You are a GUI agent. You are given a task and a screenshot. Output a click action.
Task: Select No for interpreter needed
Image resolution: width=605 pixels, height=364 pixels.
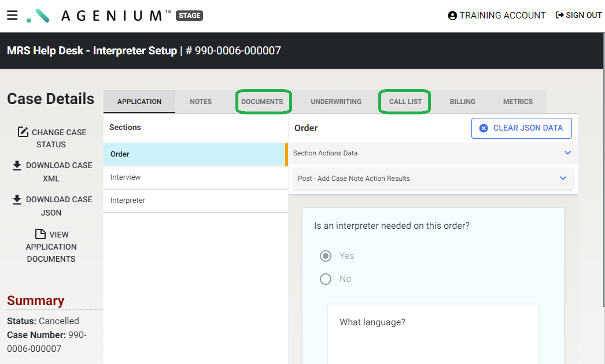coord(326,279)
